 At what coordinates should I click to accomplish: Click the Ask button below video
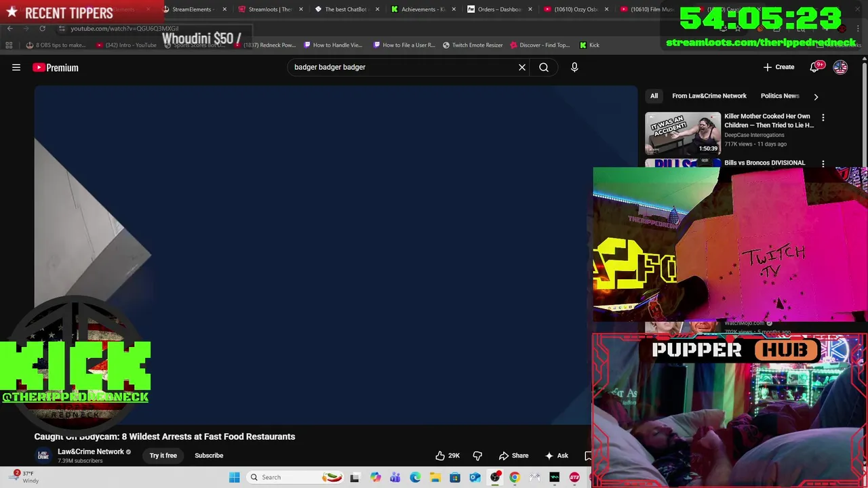pyautogui.click(x=557, y=455)
